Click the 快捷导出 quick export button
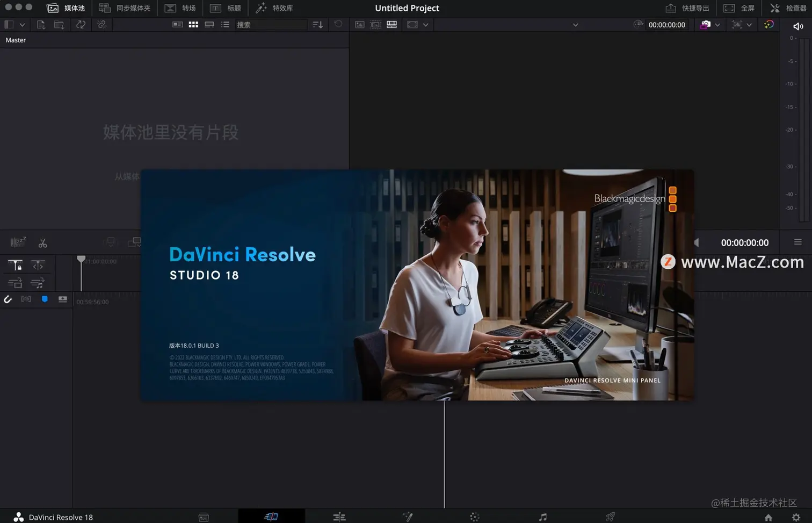 (x=687, y=8)
